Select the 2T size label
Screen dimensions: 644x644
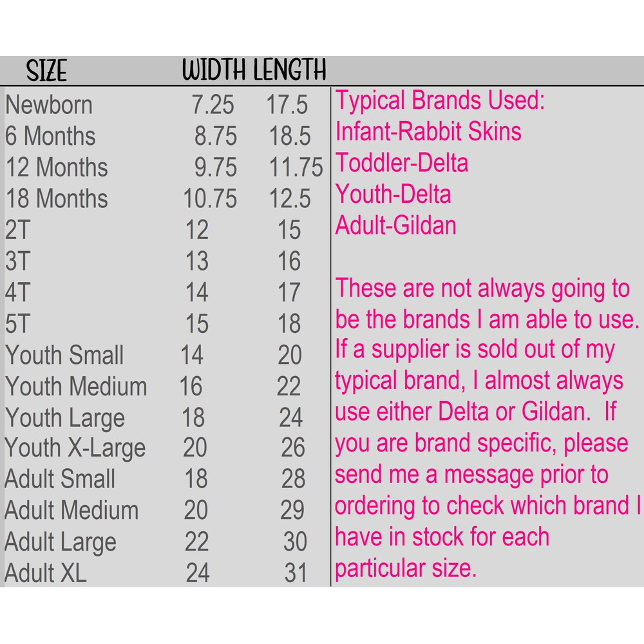(x=17, y=230)
